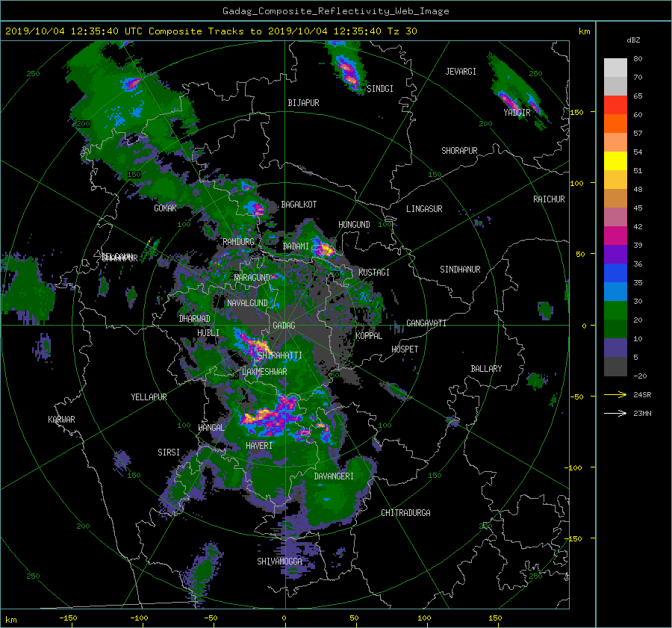Click the RAMDURG city label

coord(238,242)
